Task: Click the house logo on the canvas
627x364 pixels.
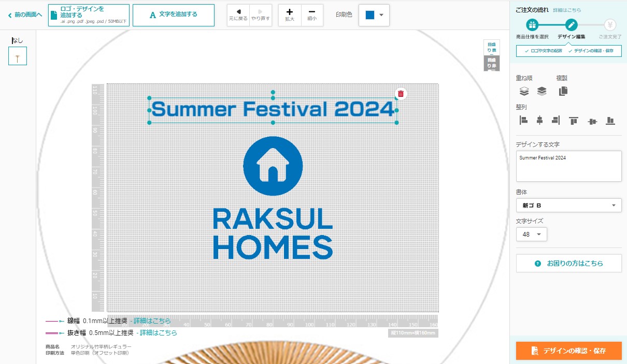Action: point(273,166)
